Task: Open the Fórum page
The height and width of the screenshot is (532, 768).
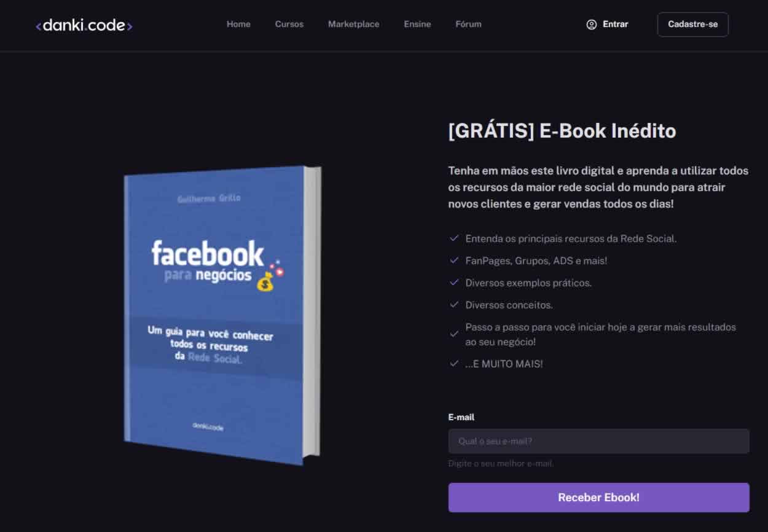Action: [468, 25]
